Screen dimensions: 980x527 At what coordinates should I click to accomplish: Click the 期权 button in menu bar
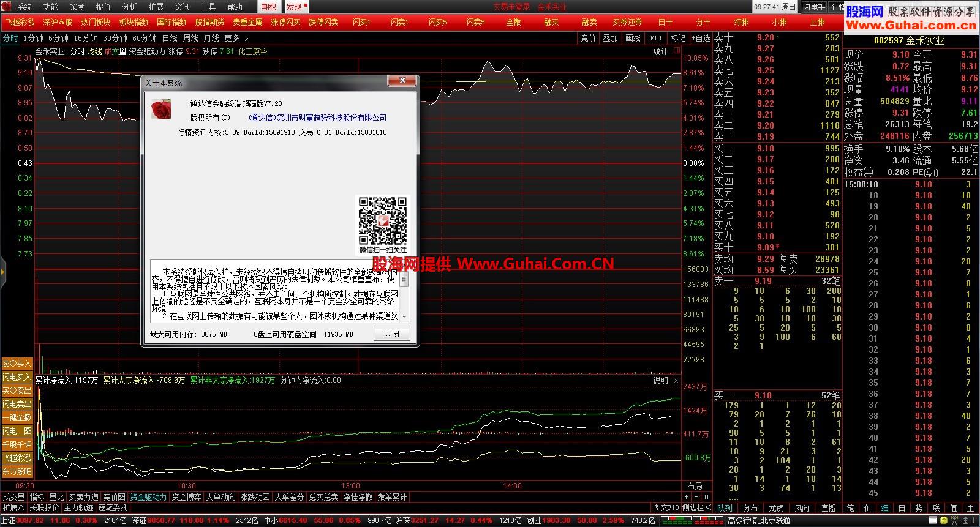click(x=269, y=7)
